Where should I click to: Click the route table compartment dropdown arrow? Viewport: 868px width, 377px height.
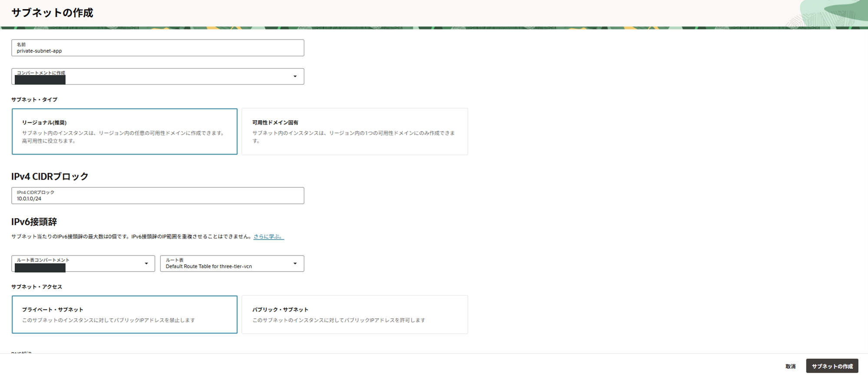point(146,263)
